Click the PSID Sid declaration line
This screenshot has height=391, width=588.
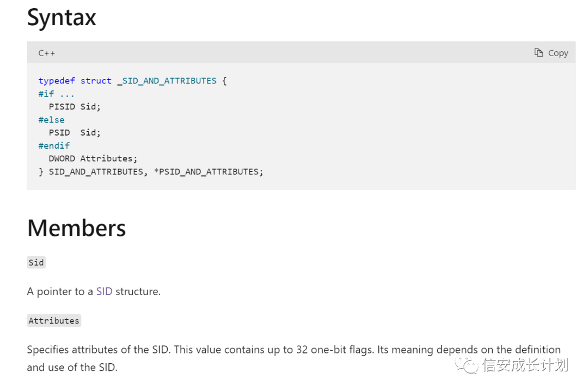75,132
